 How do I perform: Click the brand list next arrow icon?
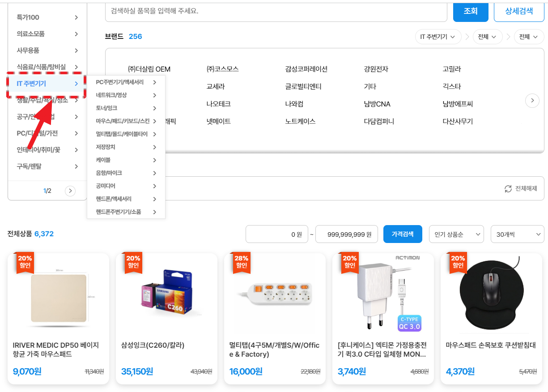click(x=532, y=101)
